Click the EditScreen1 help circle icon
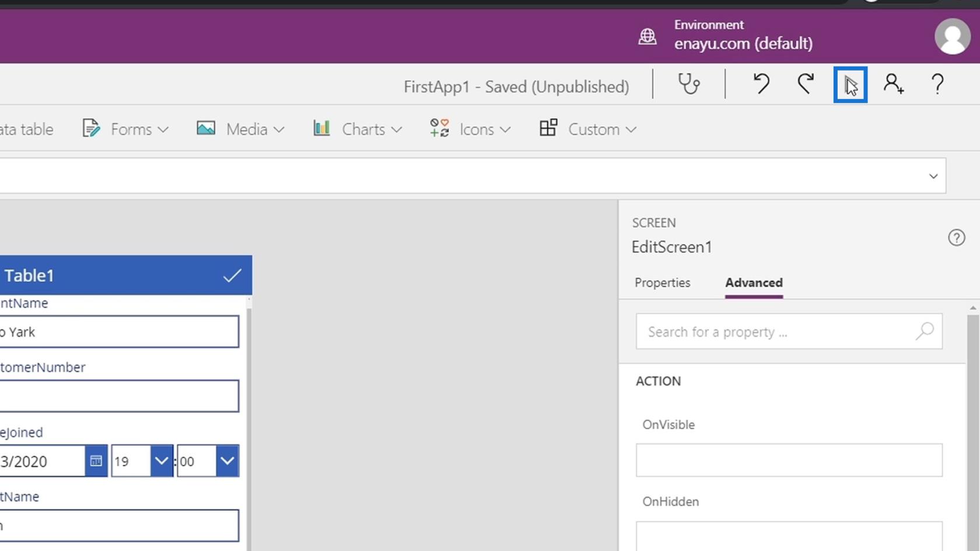Screen dimensions: 980x551 [956, 238]
